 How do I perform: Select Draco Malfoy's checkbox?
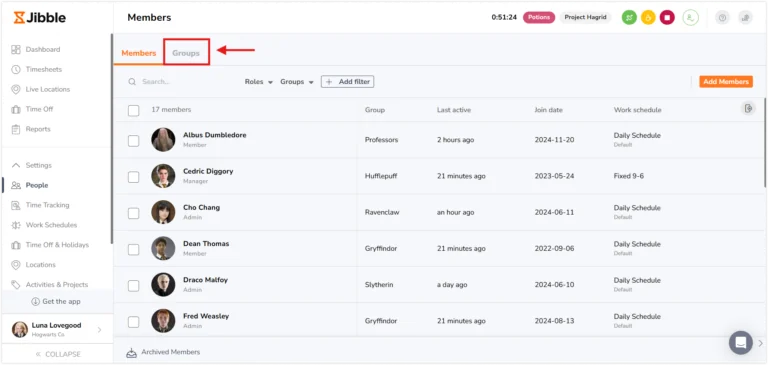click(134, 286)
